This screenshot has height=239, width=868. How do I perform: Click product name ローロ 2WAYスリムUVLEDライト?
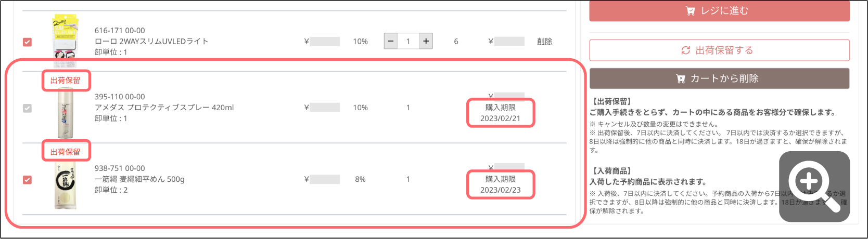151,42
